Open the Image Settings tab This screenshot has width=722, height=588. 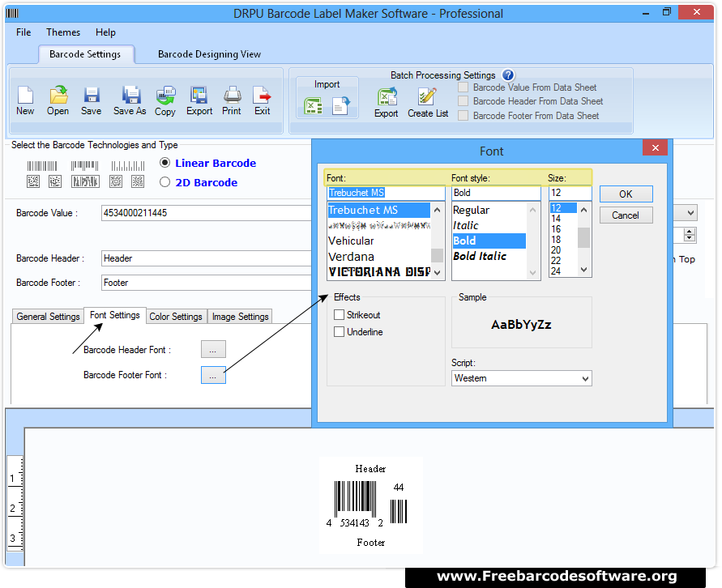(x=240, y=317)
